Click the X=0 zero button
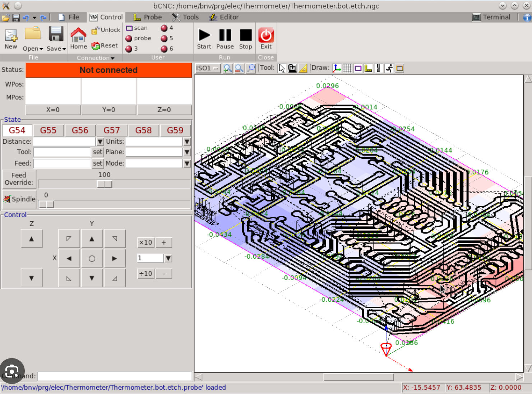Image resolution: width=532 pixels, height=394 pixels. 53,110
